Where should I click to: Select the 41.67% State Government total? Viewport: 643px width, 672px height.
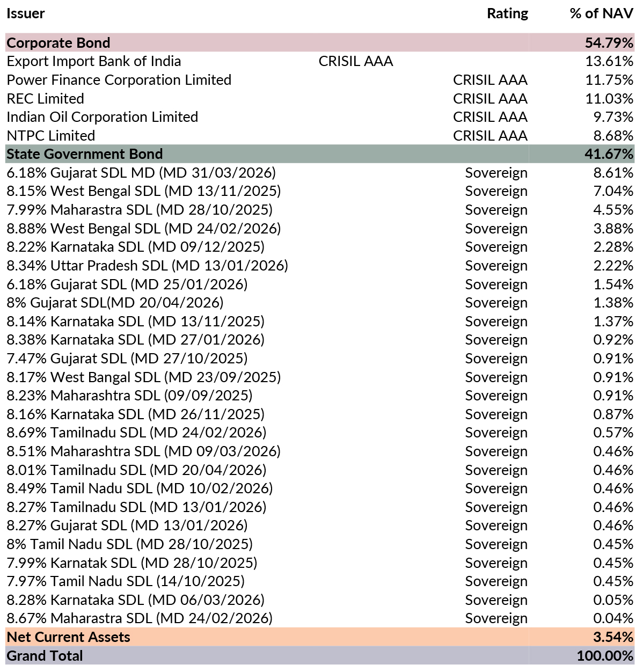609,154
